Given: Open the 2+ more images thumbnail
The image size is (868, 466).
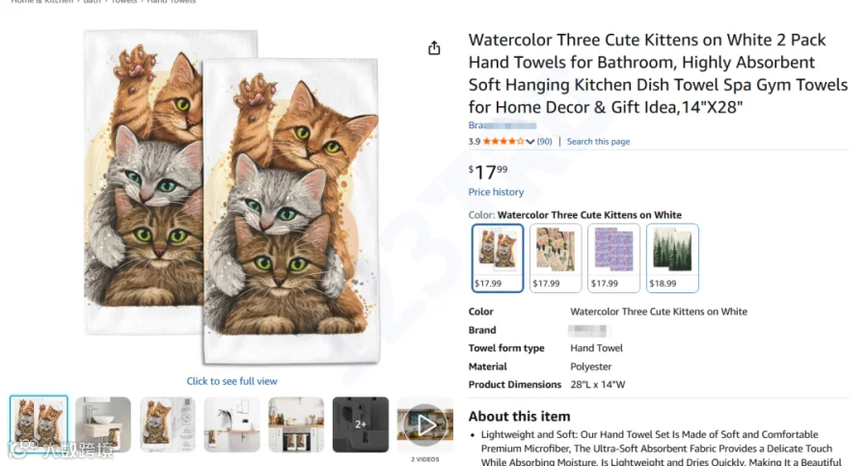Looking at the screenshot, I should coord(361,425).
